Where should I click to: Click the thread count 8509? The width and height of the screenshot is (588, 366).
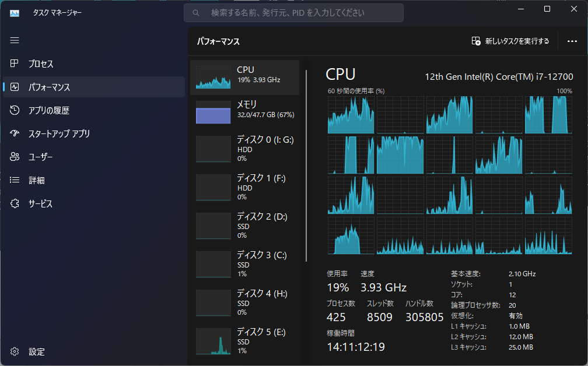(x=380, y=317)
